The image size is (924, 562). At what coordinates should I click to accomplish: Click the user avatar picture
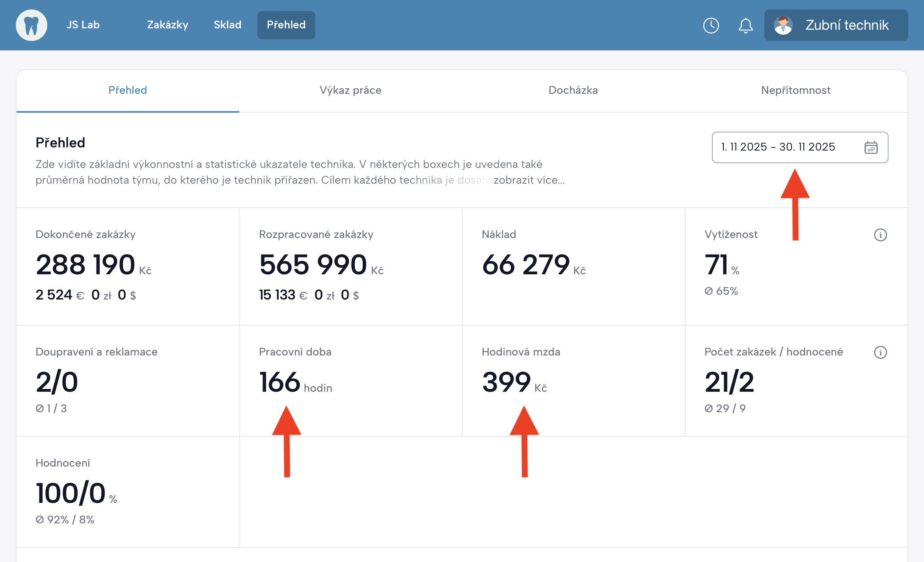[783, 25]
